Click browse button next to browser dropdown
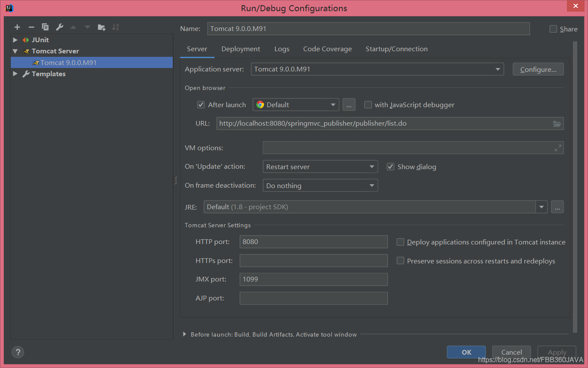Viewport: 588px width, 368px height. click(349, 105)
